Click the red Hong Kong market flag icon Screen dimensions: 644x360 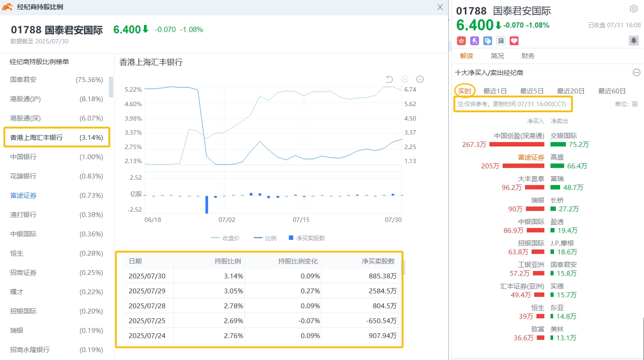pos(461,41)
